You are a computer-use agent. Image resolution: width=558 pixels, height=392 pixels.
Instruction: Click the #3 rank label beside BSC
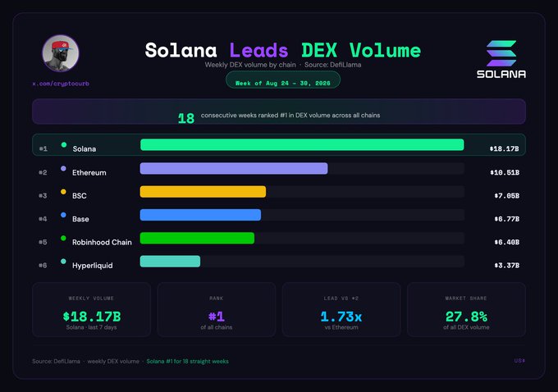click(x=43, y=196)
